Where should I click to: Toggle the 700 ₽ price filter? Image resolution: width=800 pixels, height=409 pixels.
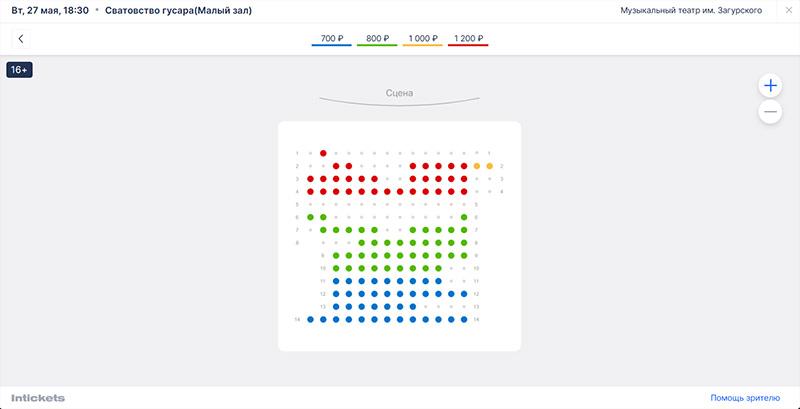pyautogui.click(x=331, y=39)
